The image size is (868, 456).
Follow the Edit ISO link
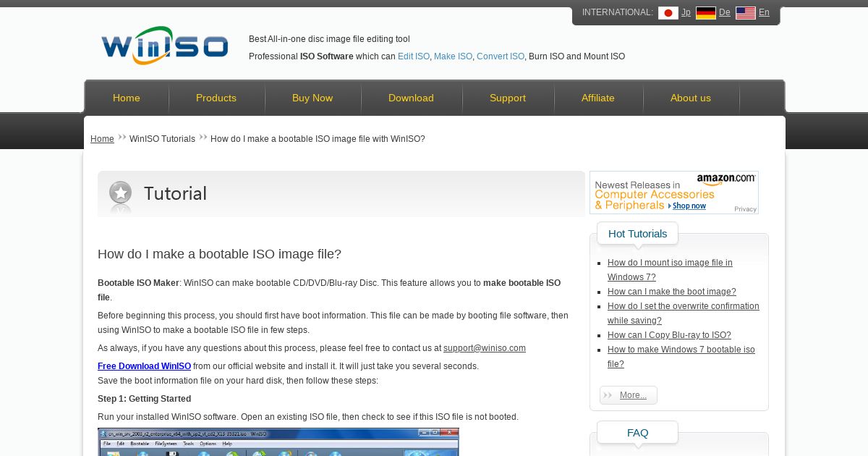pyautogui.click(x=414, y=56)
